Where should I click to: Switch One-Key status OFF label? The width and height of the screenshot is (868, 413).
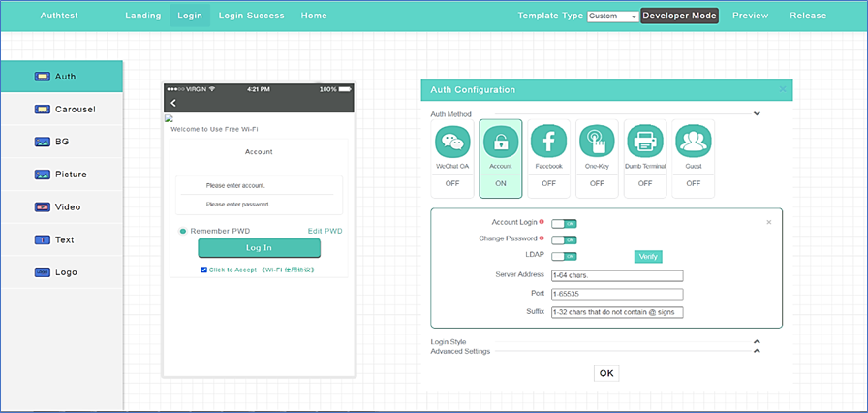click(x=597, y=183)
